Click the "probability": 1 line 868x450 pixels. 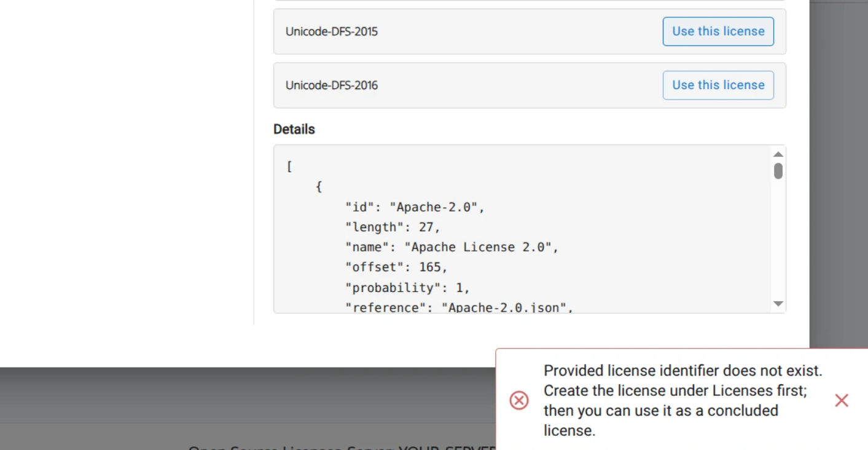click(x=408, y=288)
